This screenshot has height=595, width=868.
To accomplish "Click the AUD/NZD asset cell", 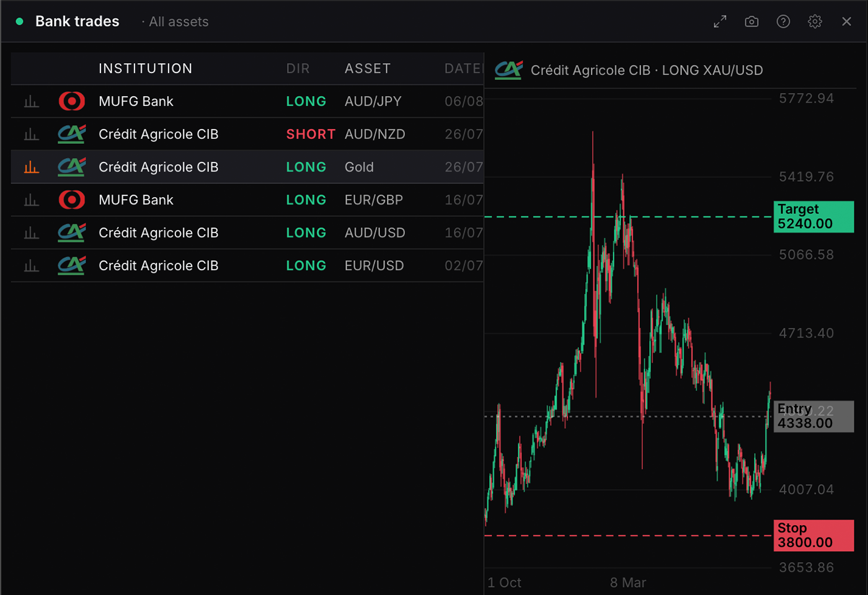I will coord(375,134).
